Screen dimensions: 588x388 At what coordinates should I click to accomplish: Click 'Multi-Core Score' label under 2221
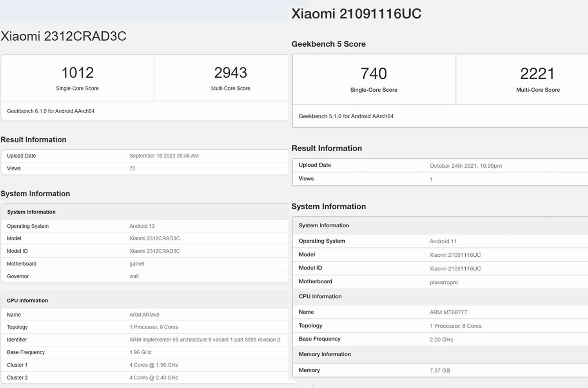pos(538,90)
